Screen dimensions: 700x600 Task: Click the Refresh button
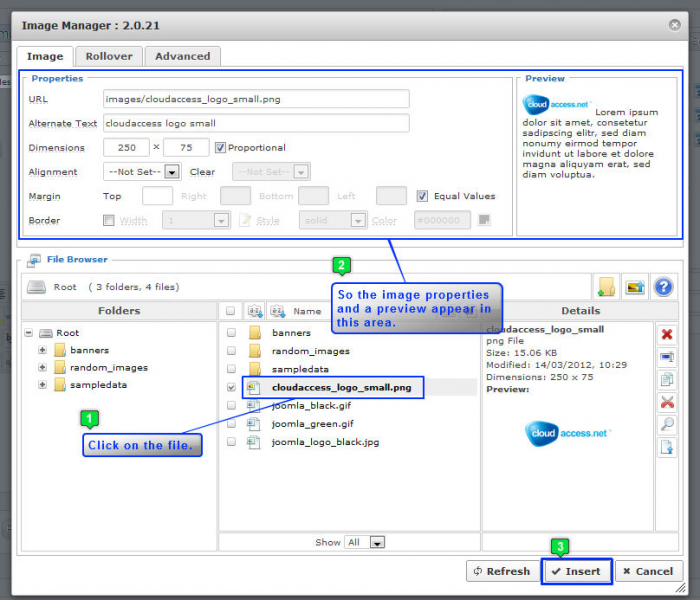coord(500,571)
